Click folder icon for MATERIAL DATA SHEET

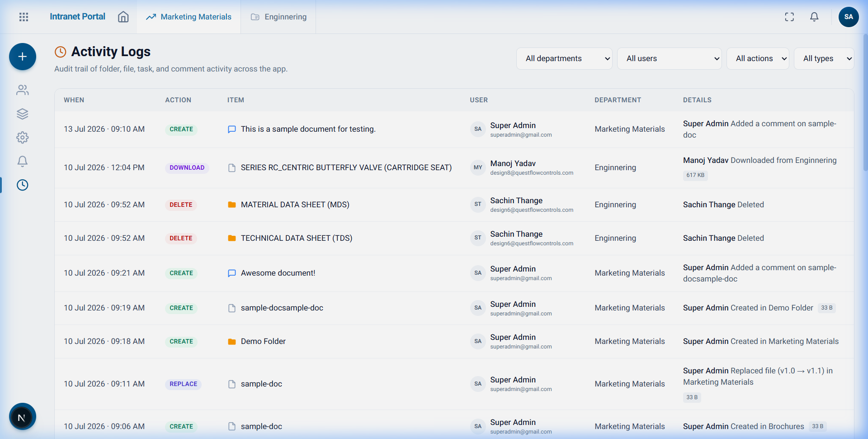pos(232,205)
